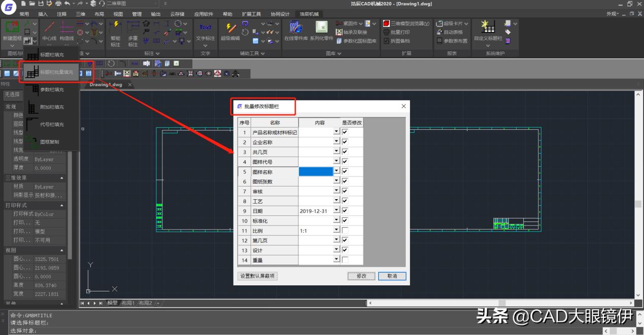Uncheck the 企业名称 modify checkbox
644x335 pixels.
[x=345, y=142]
